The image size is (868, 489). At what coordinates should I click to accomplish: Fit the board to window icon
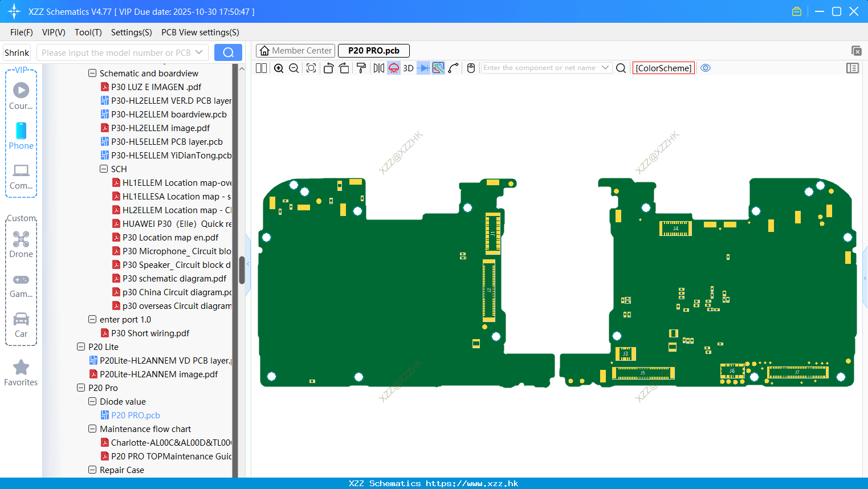[x=311, y=68]
